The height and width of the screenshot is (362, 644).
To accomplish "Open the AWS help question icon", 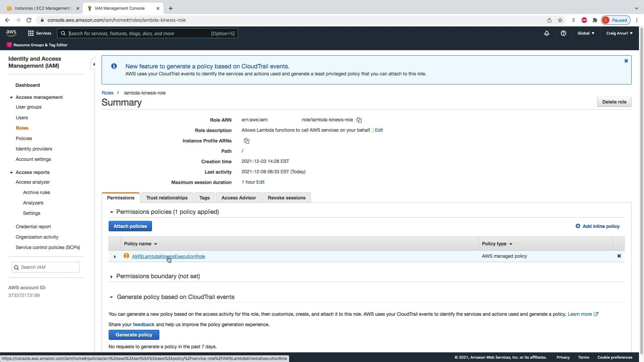I will pyautogui.click(x=563, y=33).
